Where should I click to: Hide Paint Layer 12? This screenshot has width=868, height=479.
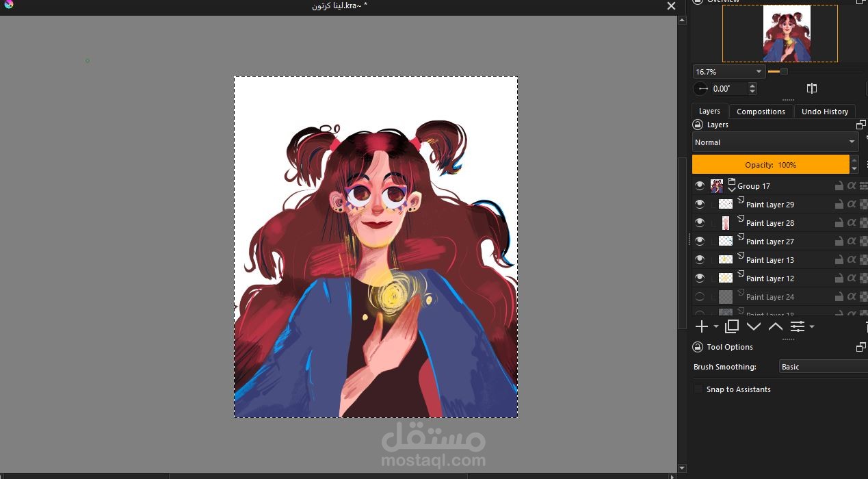coord(699,279)
